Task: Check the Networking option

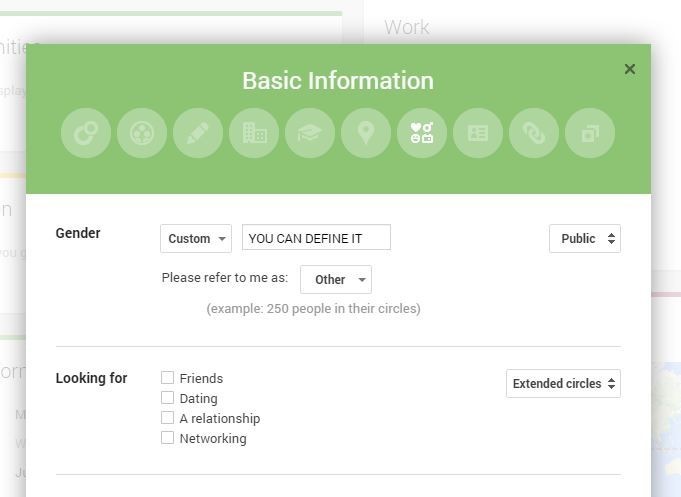Action: pos(167,437)
